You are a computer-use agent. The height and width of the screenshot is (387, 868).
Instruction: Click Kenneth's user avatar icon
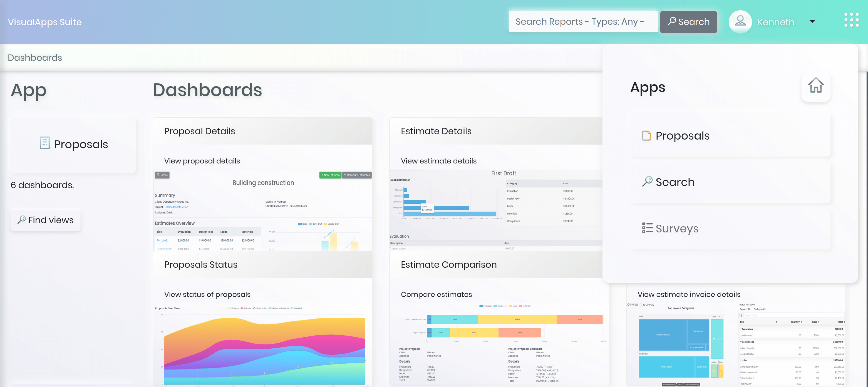coord(740,22)
